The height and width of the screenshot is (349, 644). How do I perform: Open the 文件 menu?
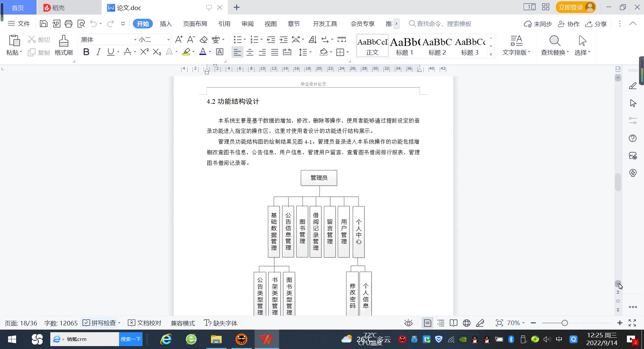[x=19, y=23]
